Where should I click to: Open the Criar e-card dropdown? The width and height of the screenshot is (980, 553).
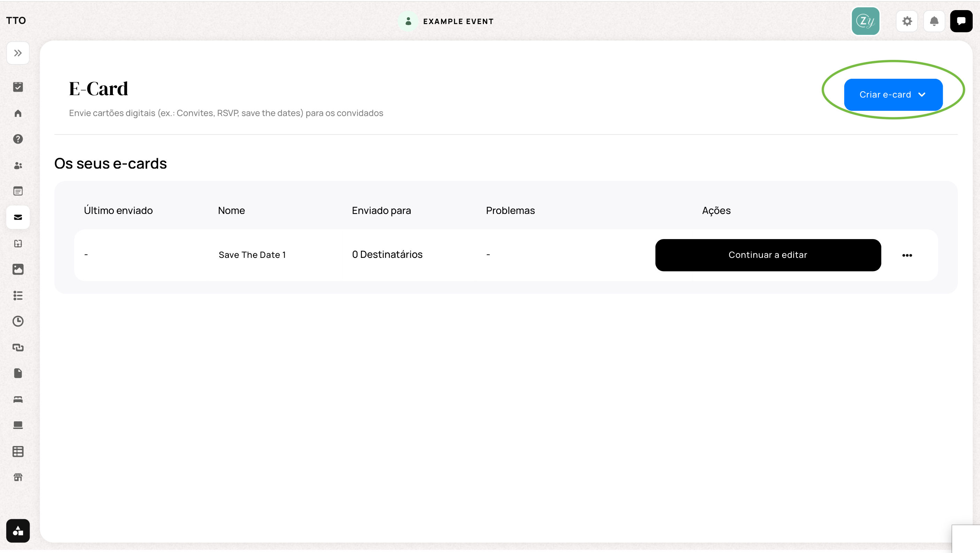[893, 95]
